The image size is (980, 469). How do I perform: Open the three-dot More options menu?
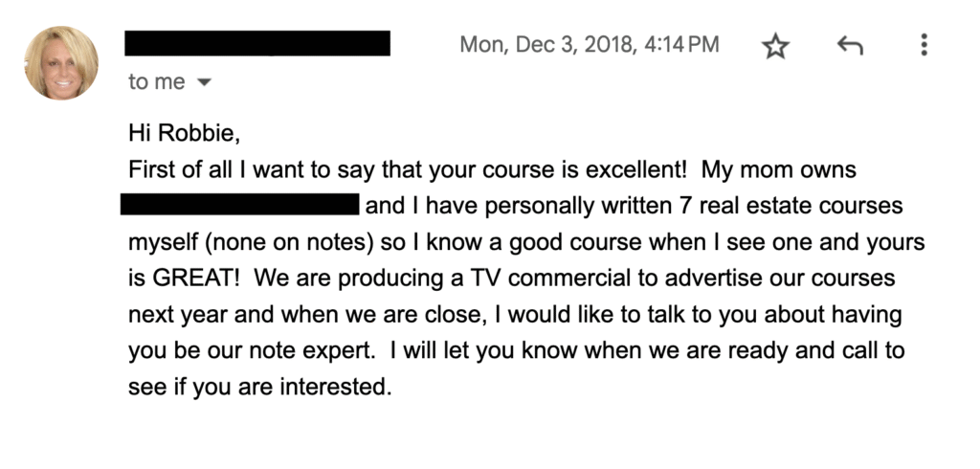[924, 45]
